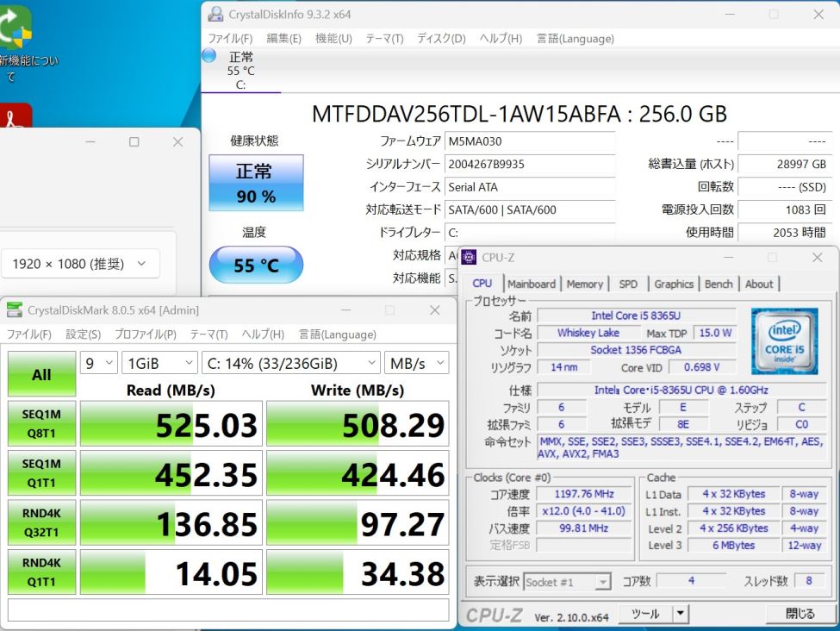Start the SEQ1M Q1T1 test
The image size is (840, 631).
(42, 473)
